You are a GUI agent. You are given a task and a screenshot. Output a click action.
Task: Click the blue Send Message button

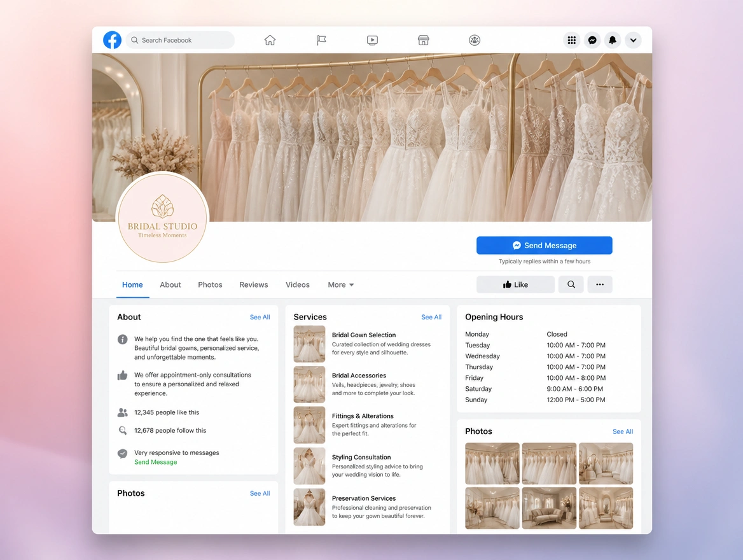click(x=545, y=245)
